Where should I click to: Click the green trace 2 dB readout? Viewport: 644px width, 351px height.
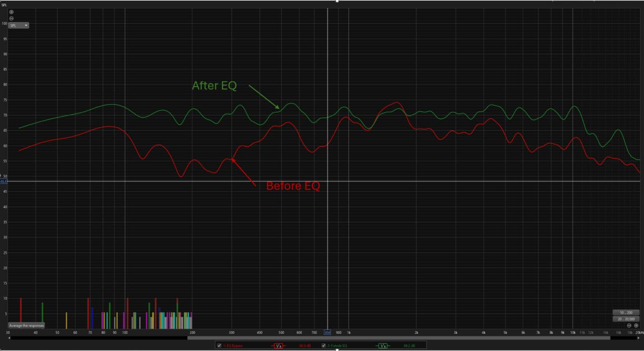click(409, 345)
